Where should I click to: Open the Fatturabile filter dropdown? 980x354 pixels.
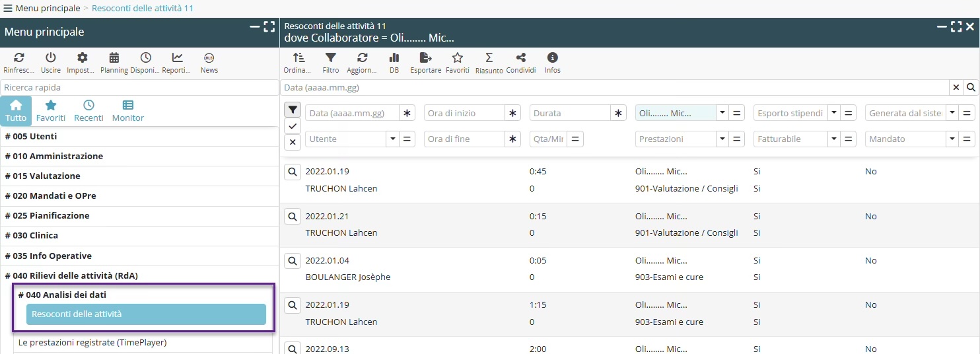tap(834, 139)
